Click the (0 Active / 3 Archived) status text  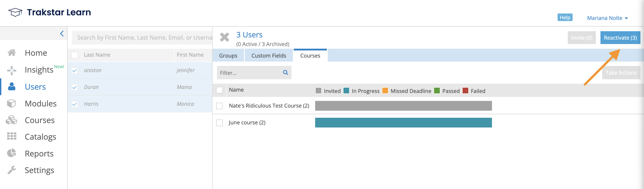pos(263,44)
